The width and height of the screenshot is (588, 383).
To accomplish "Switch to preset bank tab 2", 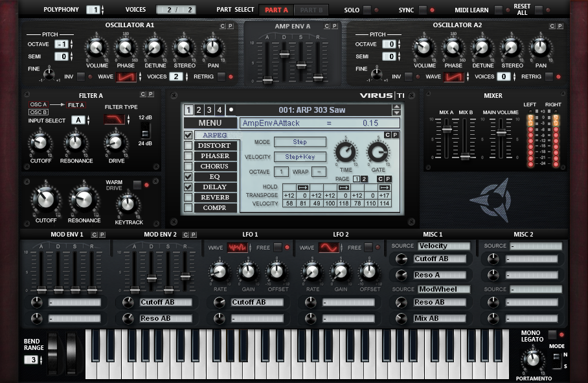I will (199, 110).
